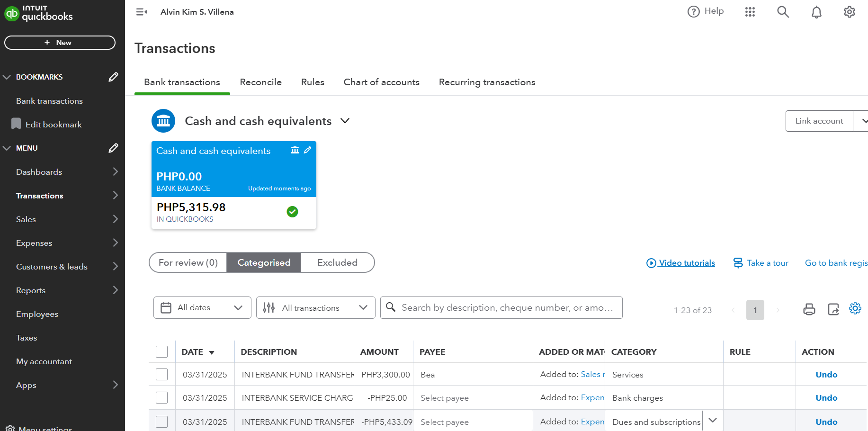The width and height of the screenshot is (868, 431).
Task: Click the Edit bookmark ribbon icon
Action: click(16, 124)
